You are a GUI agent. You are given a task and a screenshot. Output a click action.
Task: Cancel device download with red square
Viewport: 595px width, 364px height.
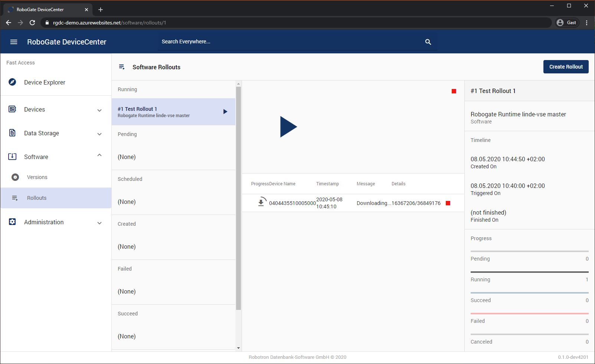click(448, 203)
